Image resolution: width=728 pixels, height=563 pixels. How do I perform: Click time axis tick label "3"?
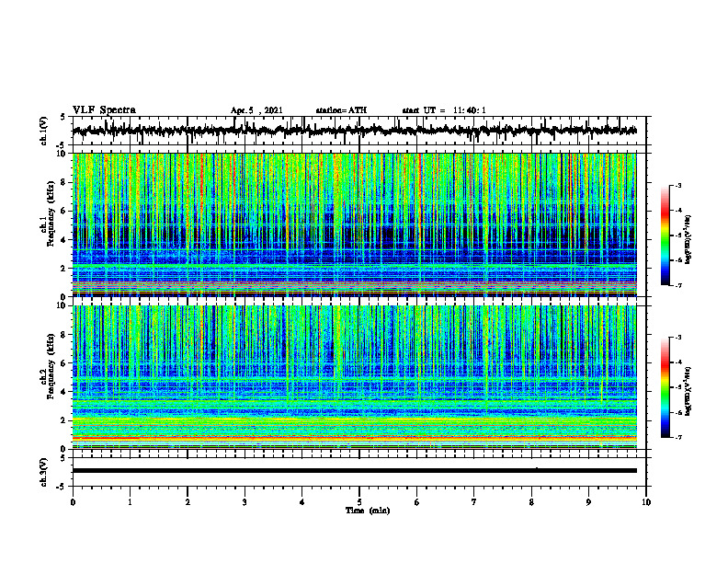pyautogui.click(x=245, y=502)
